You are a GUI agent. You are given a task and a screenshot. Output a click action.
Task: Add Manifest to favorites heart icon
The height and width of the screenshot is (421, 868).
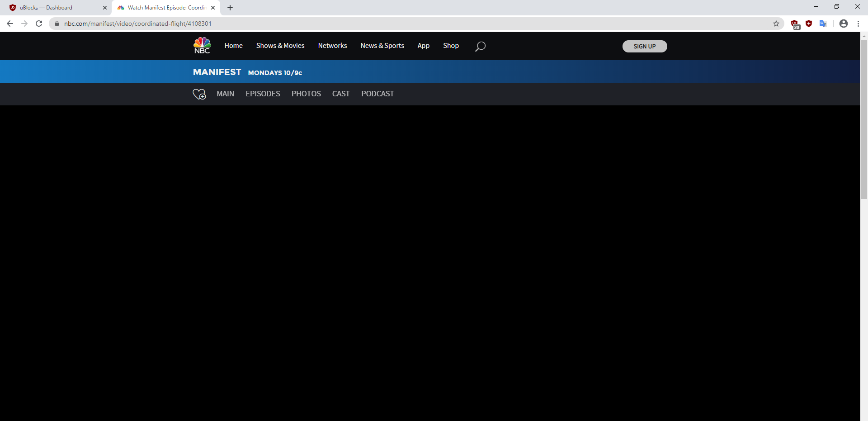coord(199,94)
